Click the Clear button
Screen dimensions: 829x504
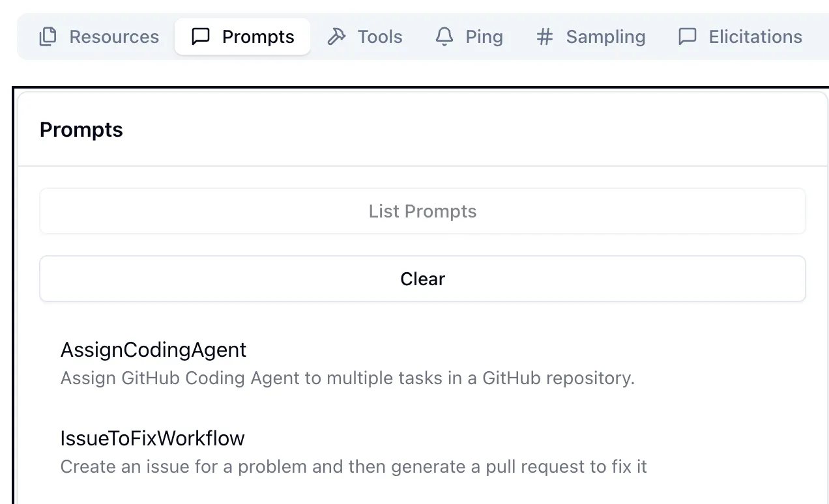(x=422, y=279)
